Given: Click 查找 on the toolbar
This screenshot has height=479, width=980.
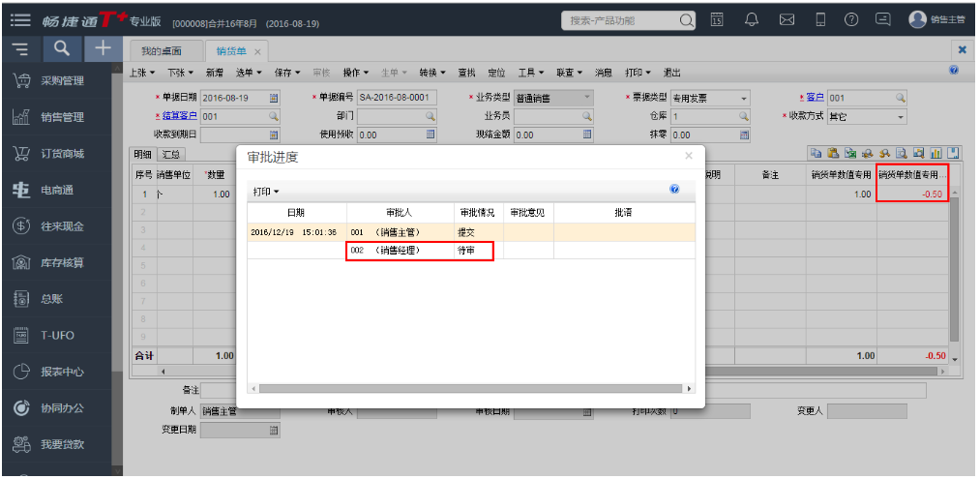Looking at the screenshot, I should pos(466,73).
